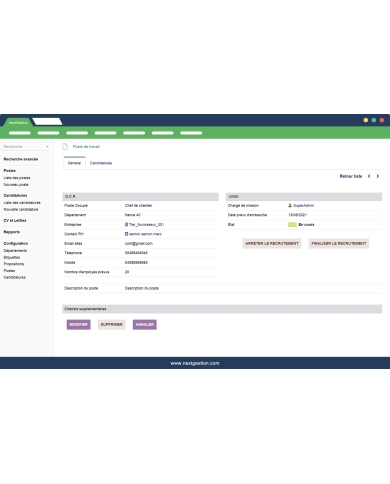Click the Chef de chantier value

click(x=138, y=205)
